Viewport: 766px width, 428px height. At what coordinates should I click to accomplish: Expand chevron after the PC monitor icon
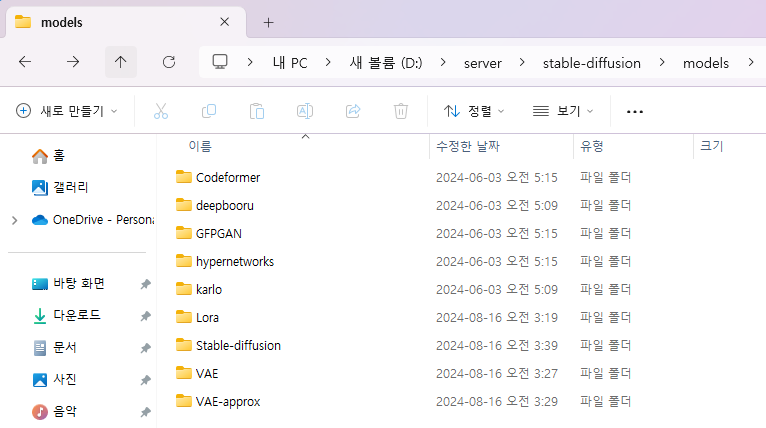click(x=250, y=63)
